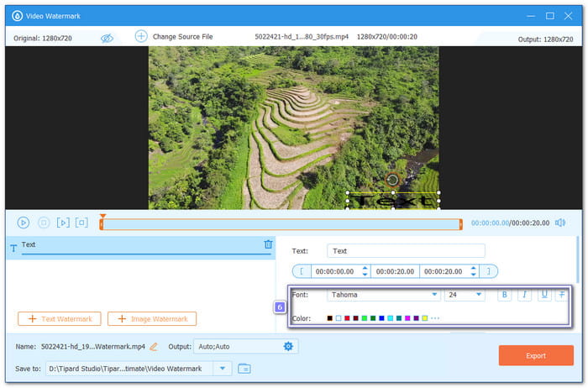Image resolution: width=588 pixels, height=388 pixels.
Task: Click the right orange timeline end handle
Action: click(x=461, y=224)
